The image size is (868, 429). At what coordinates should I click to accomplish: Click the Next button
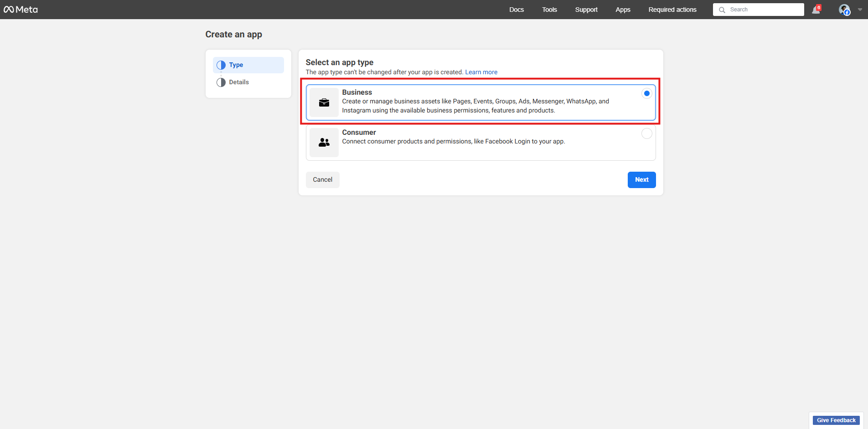click(x=641, y=180)
